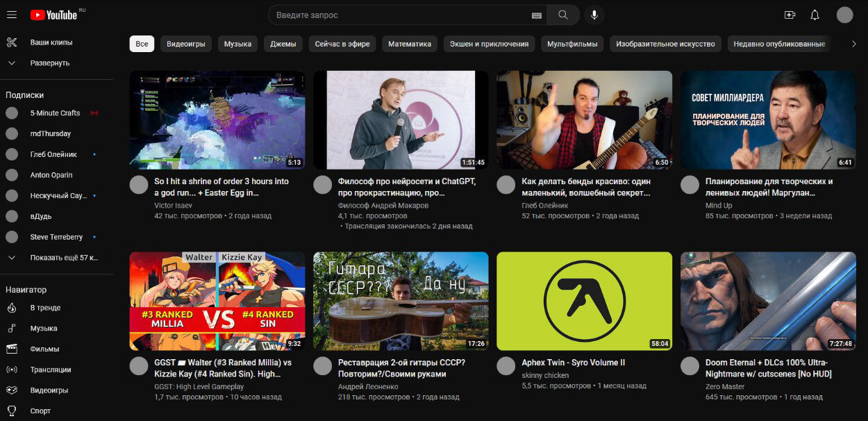This screenshot has height=421, width=868.
Task: Select the Мультфильмы filter chip
Action: click(572, 44)
